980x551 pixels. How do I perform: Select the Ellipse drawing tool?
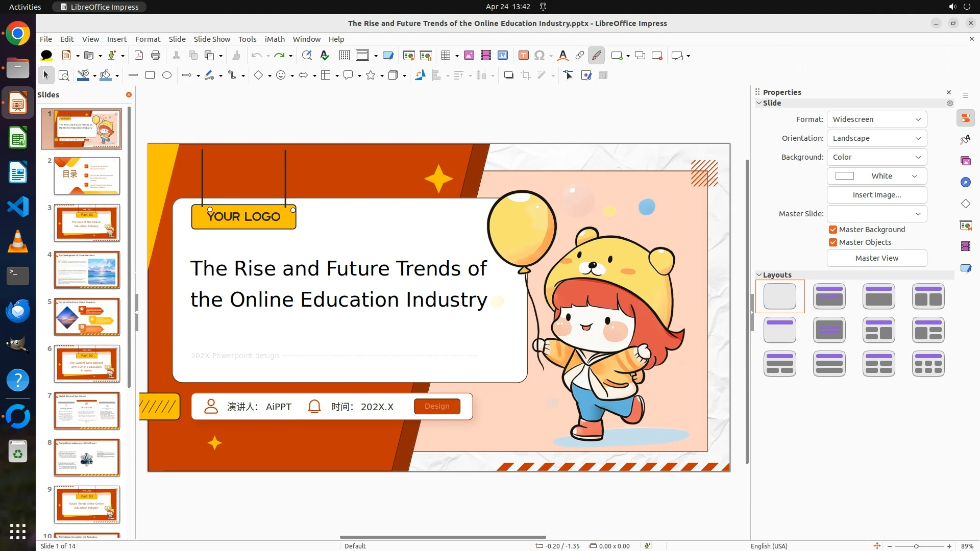(x=167, y=76)
